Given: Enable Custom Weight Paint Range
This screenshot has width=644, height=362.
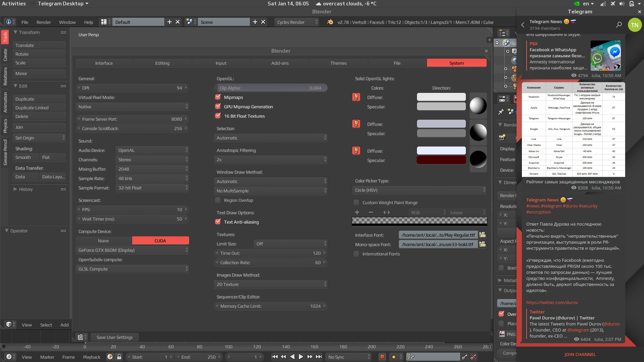Looking at the screenshot, I should coord(356,202).
